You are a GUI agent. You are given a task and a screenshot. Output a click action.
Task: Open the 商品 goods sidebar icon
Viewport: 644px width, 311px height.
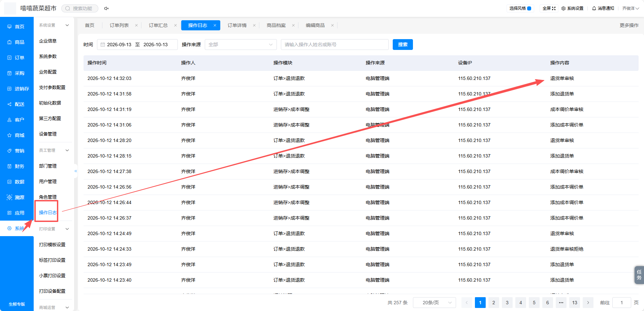[x=9, y=42]
